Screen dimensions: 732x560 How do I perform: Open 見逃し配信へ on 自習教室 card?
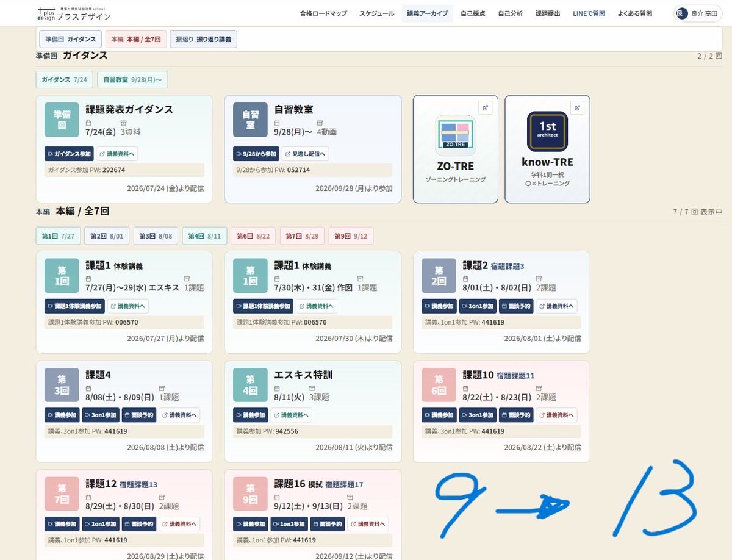[306, 154]
